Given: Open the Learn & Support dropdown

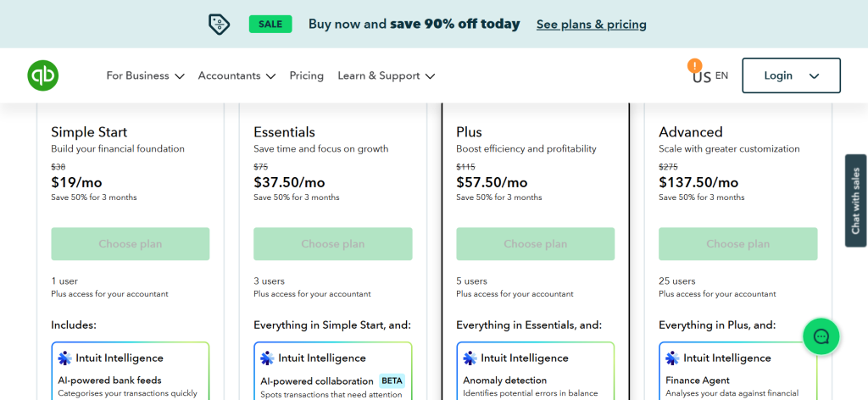Looking at the screenshot, I should coord(386,75).
